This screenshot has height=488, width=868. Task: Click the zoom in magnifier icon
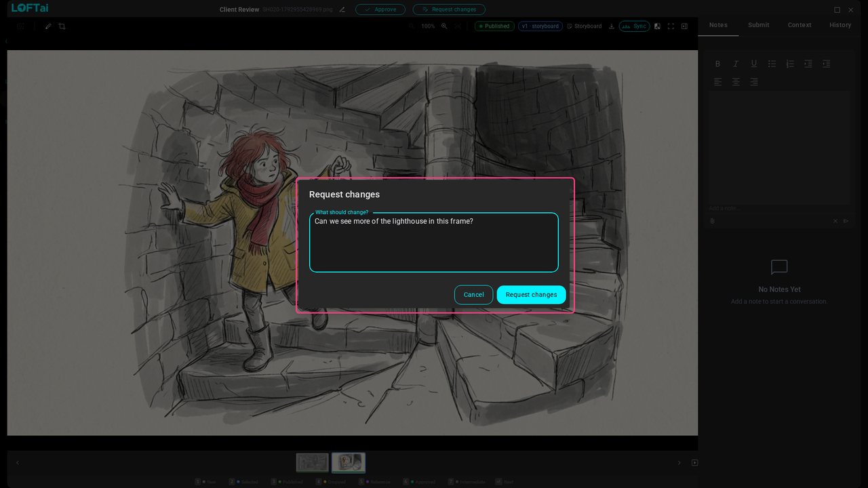coord(444,26)
